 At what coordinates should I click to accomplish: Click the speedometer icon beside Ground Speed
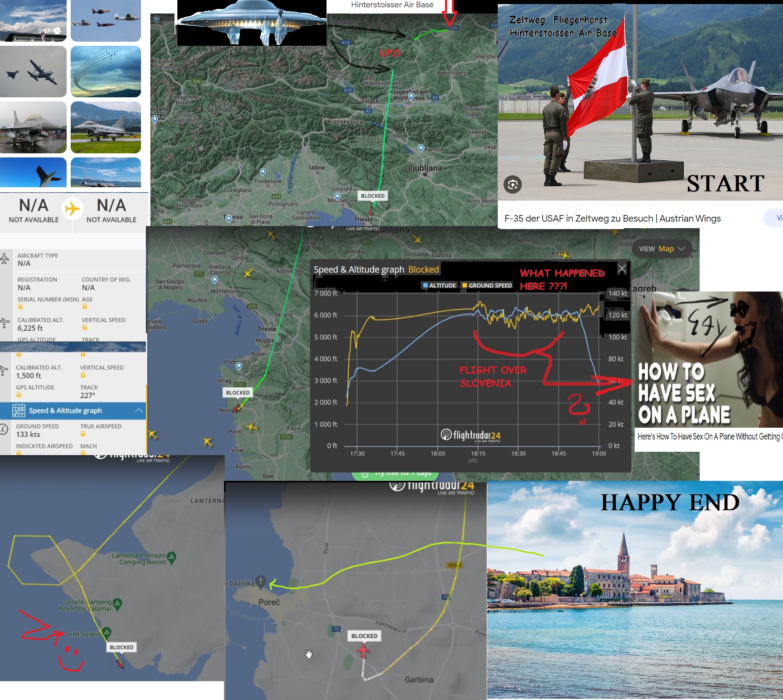click(x=4, y=429)
